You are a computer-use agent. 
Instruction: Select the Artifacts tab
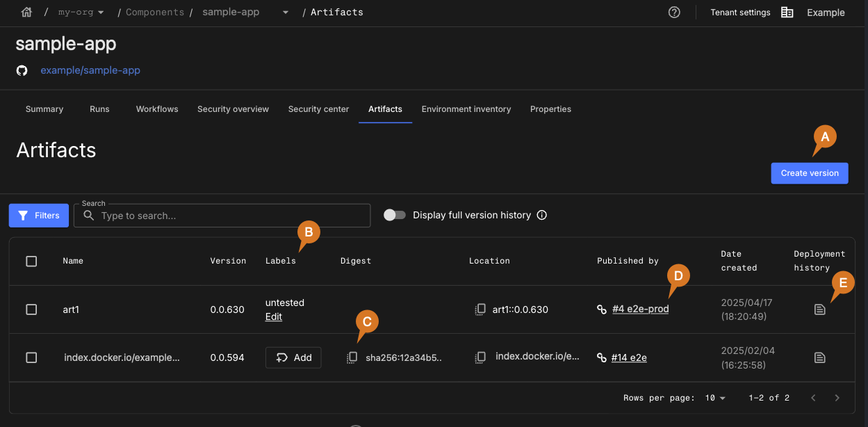385,109
